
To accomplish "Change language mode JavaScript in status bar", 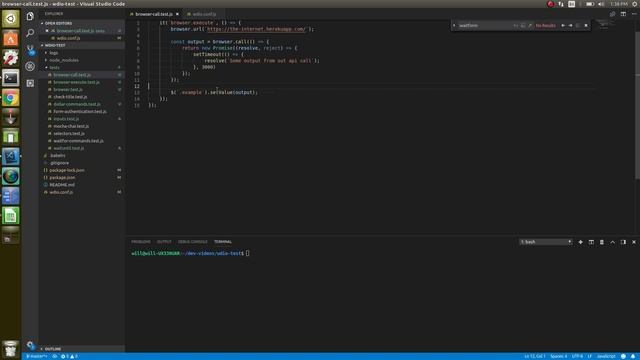I will [606, 356].
